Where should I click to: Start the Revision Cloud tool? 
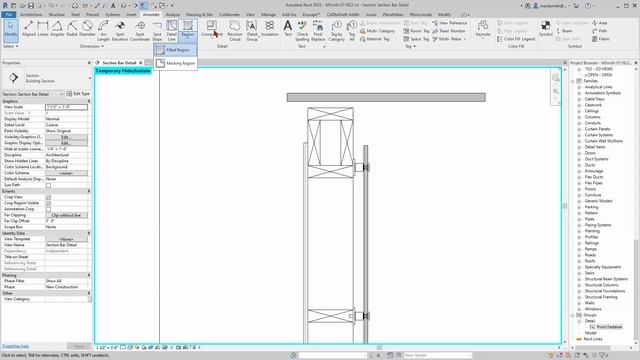coord(235,31)
